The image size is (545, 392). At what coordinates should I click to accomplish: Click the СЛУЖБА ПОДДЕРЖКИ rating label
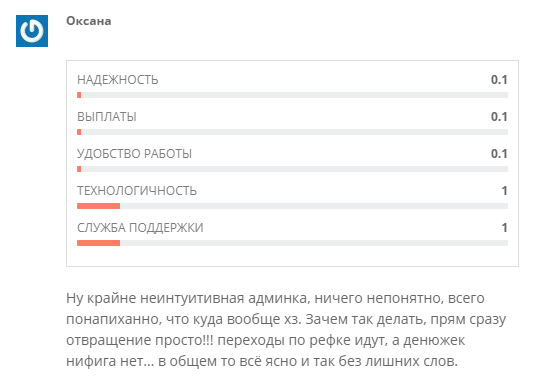(x=140, y=228)
